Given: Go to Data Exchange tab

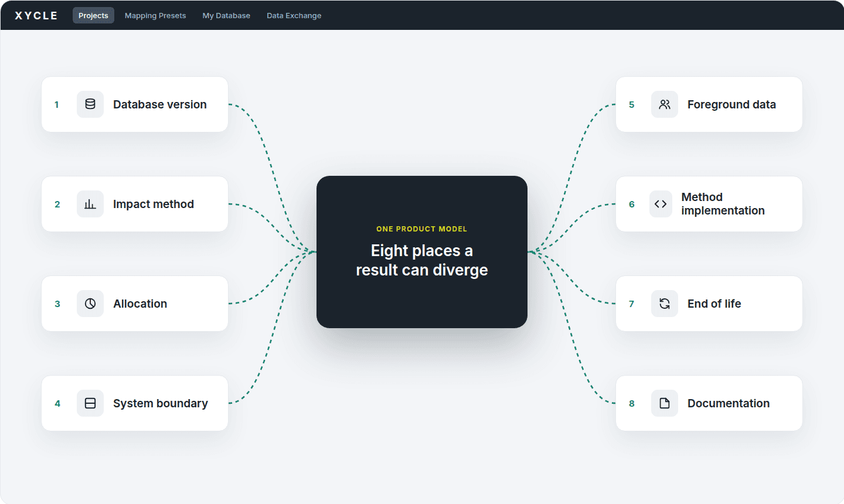Looking at the screenshot, I should 294,16.
